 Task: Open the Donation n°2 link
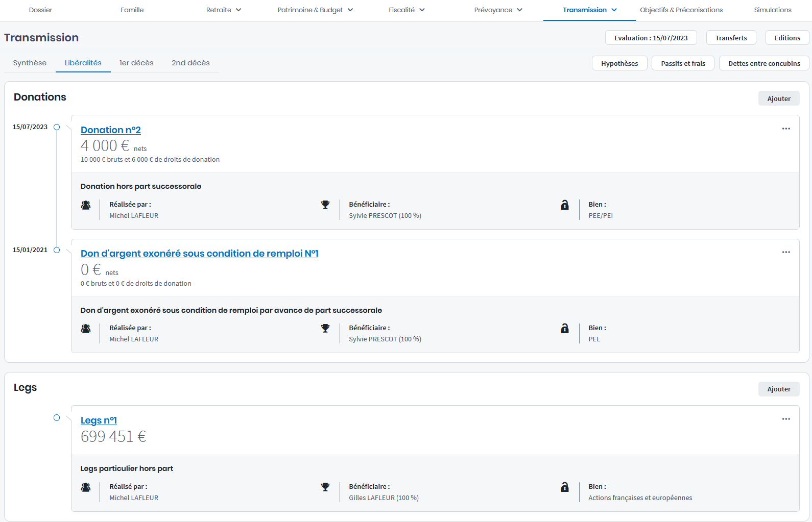tap(111, 130)
